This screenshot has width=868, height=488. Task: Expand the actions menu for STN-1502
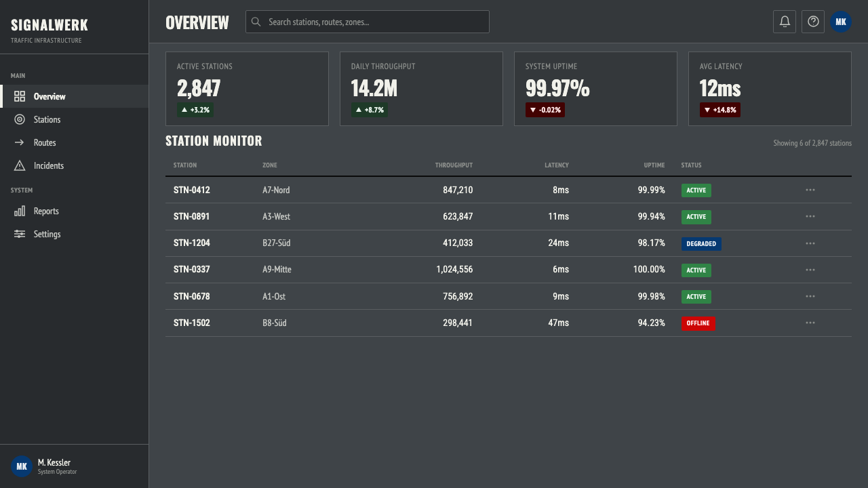pyautogui.click(x=810, y=323)
